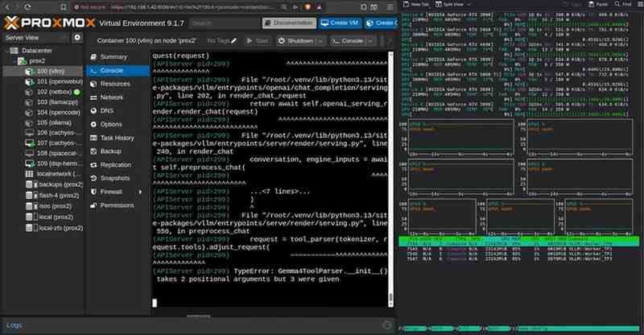Open the Resources panel
Screen dimensions: 644x335
pyautogui.click(x=115, y=84)
